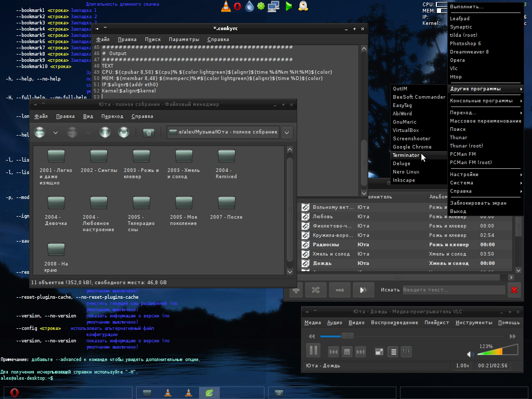Open the VLC playlist view icon
This screenshot has height=399, width=532.
(x=393, y=352)
